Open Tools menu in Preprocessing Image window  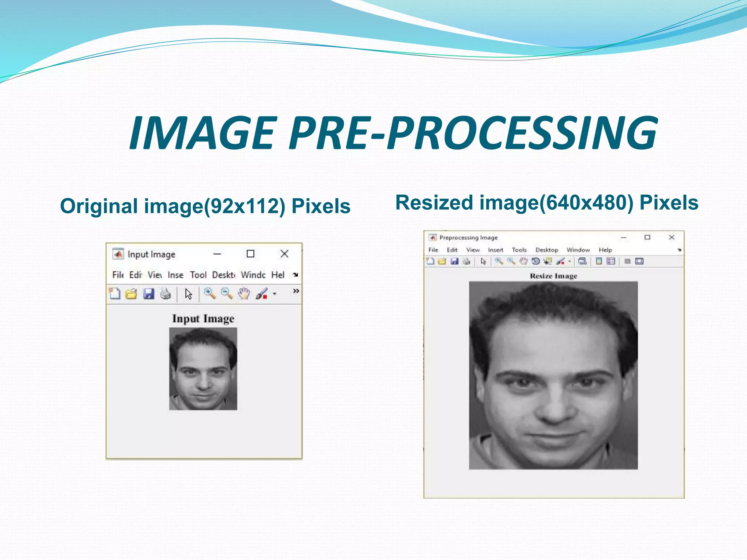tap(519, 250)
